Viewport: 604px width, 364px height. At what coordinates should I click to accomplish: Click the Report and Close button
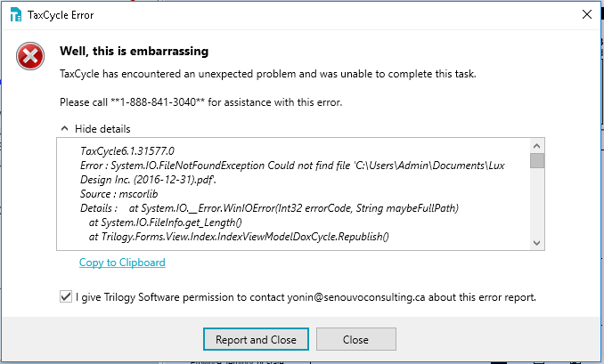point(256,339)
